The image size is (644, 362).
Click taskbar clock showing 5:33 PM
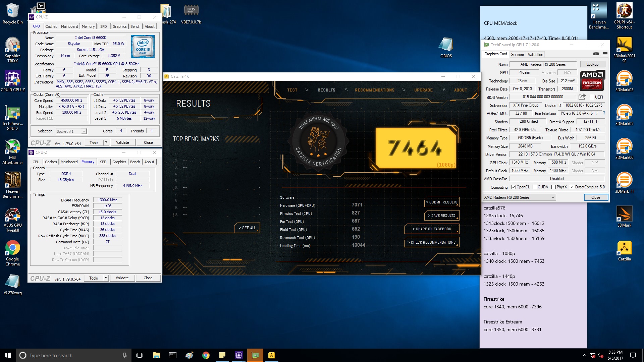615,355
